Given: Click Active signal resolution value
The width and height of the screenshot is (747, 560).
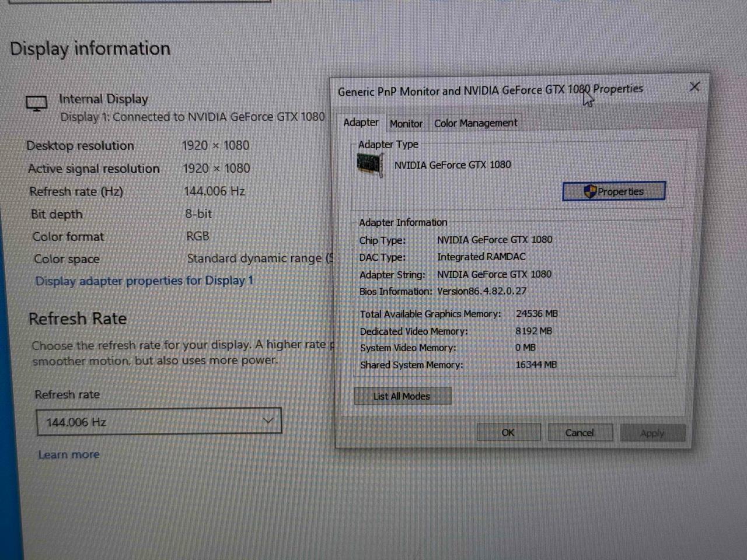Looking at the screenshot, I should tap(217, 169).
